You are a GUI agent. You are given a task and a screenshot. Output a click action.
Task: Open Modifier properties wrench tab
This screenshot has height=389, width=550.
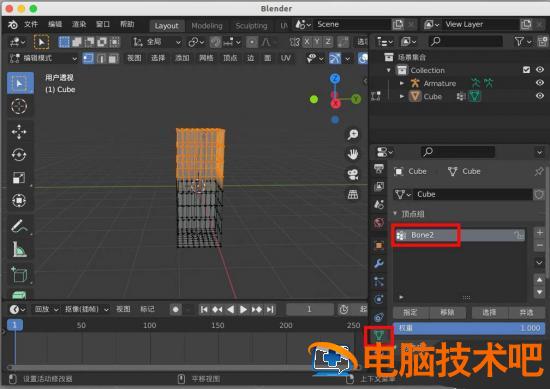(x=379, y=263)
